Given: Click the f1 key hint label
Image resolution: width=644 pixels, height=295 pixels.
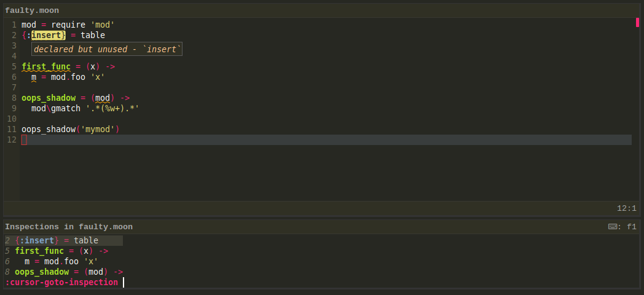Looking at the screenshot, I should point(632,227).
